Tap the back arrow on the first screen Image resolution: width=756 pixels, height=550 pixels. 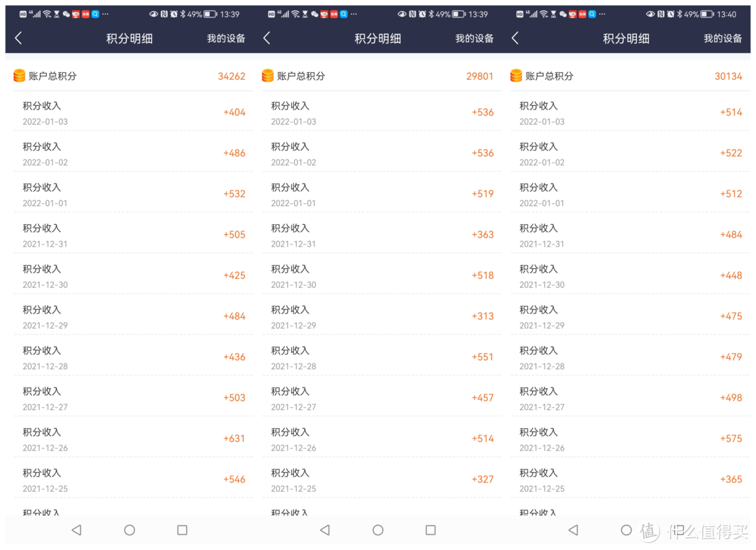tap(18, 39)
